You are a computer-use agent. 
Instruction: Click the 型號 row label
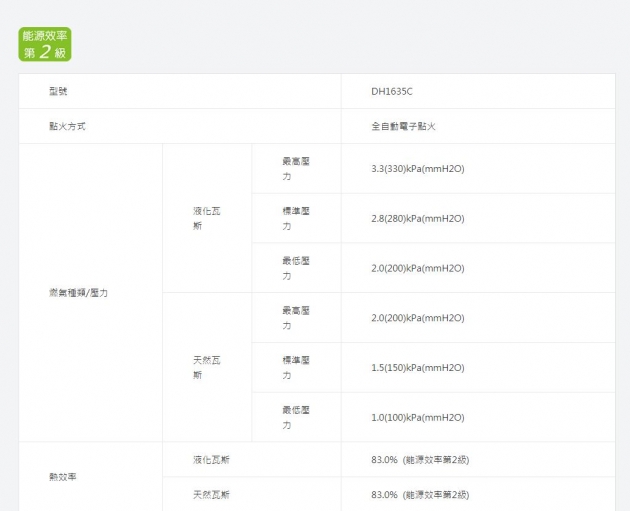point(58,91)
